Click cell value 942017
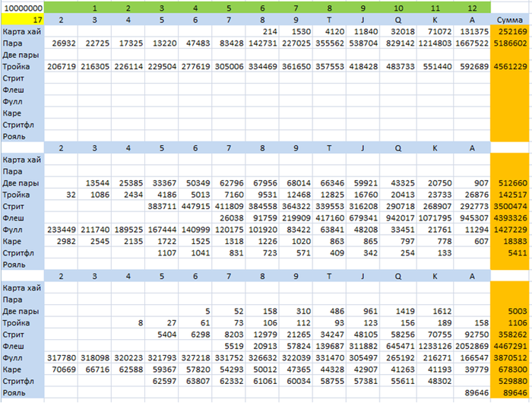This screenshot has height=403, width=532. (x=398, y=218)
